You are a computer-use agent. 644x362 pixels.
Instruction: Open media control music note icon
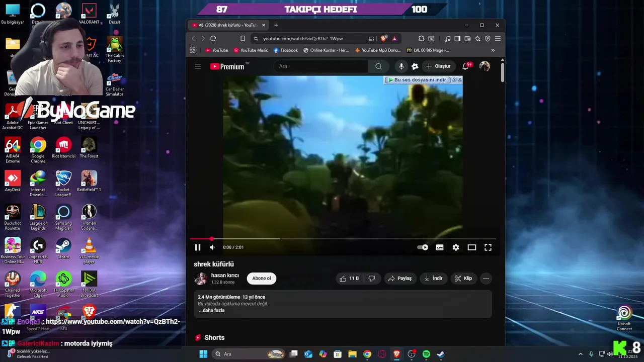(447, 39)
